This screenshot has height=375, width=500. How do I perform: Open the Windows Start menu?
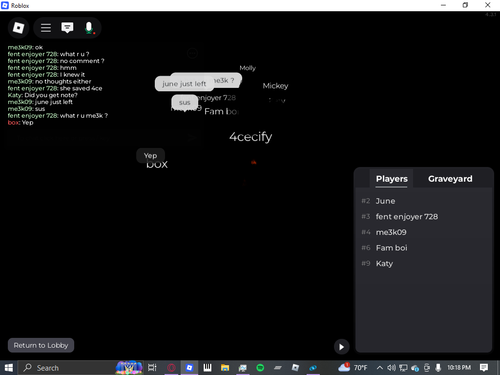coord(9,368)
